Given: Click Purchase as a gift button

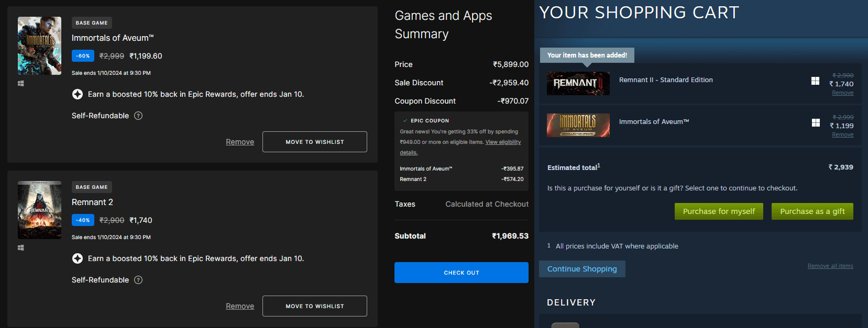Looking at the screenshot, I should (812, 211).
